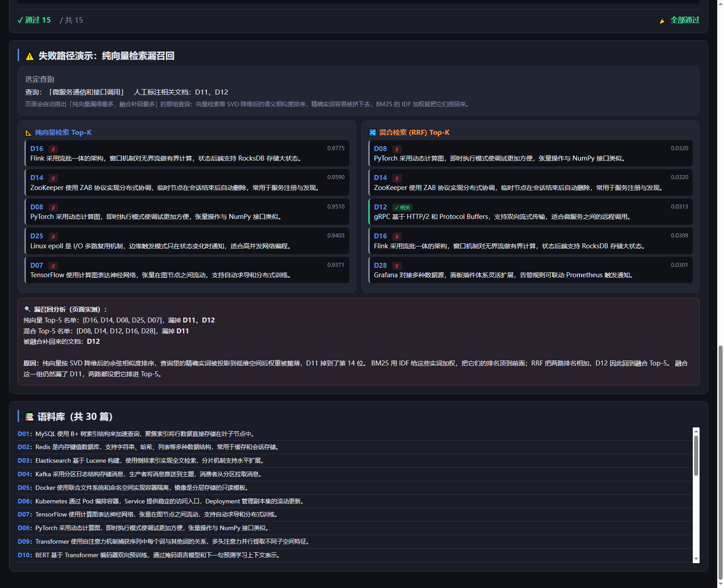Click the 人工标注相关文档 D11、D12 text
The width and height of the screenshot is (724, 588).
click(x=181, y=92)
